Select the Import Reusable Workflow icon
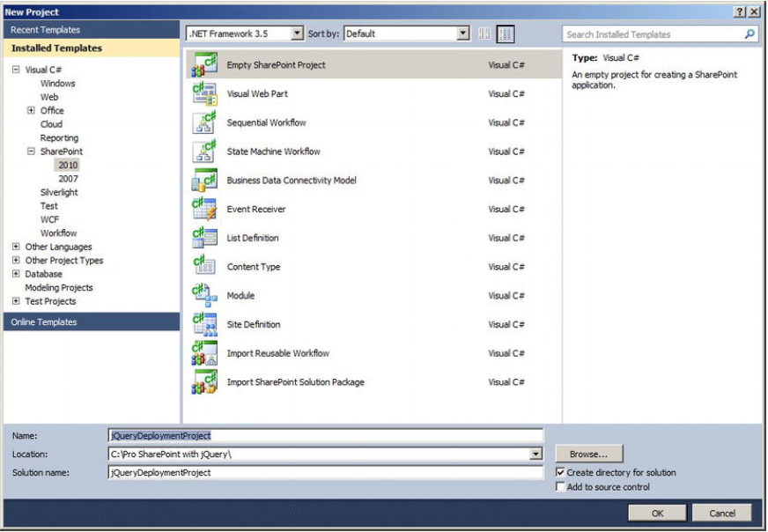768x532 pixels. tap(204, 353)
